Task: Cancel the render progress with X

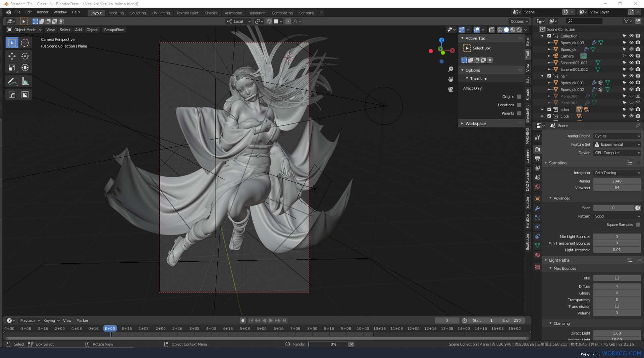Action: click(352, 344)
